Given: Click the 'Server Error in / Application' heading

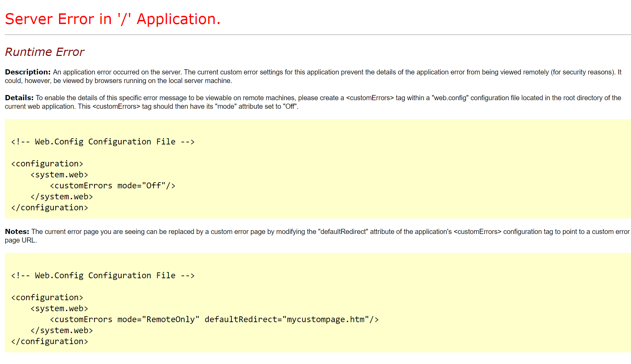Looking at the screenshot, I should pos(113,19).
